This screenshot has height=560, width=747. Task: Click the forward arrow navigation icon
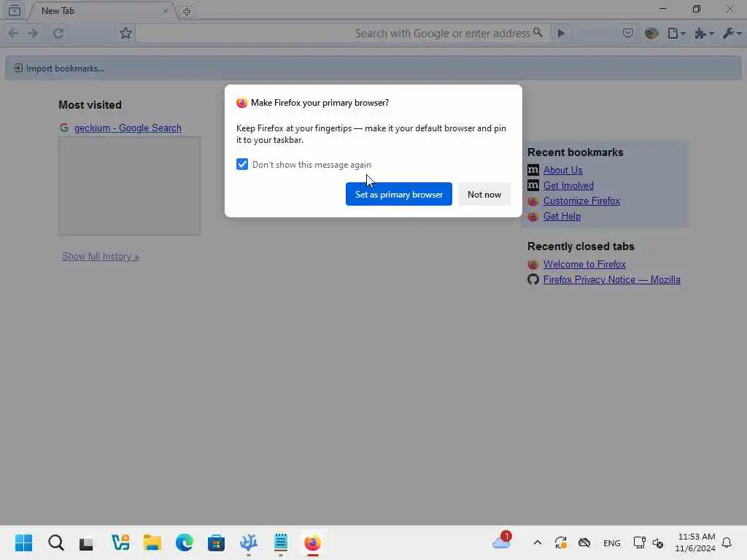[33, 34]
